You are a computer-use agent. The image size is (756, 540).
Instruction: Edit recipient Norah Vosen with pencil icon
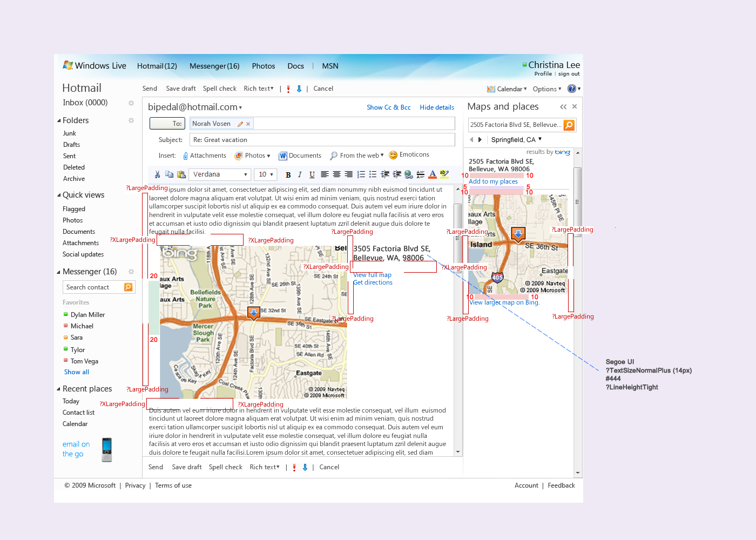tap(240, 124)
